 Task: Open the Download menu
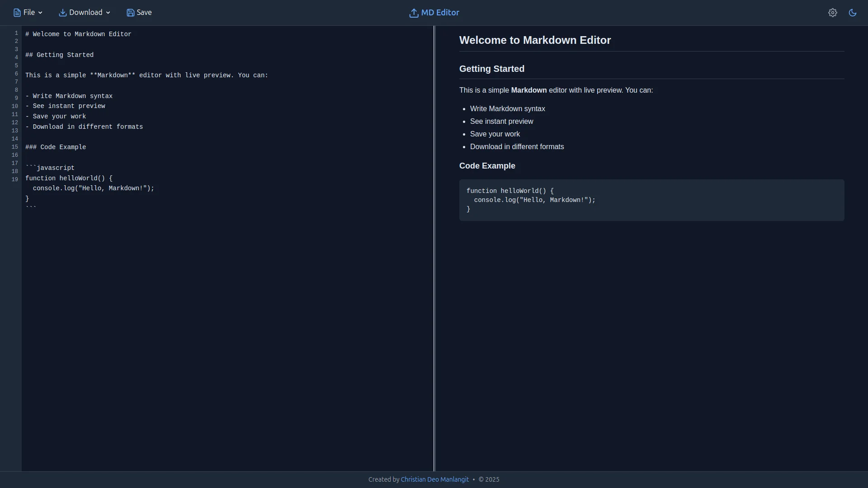pyautogui.click(x=85, y=13)
